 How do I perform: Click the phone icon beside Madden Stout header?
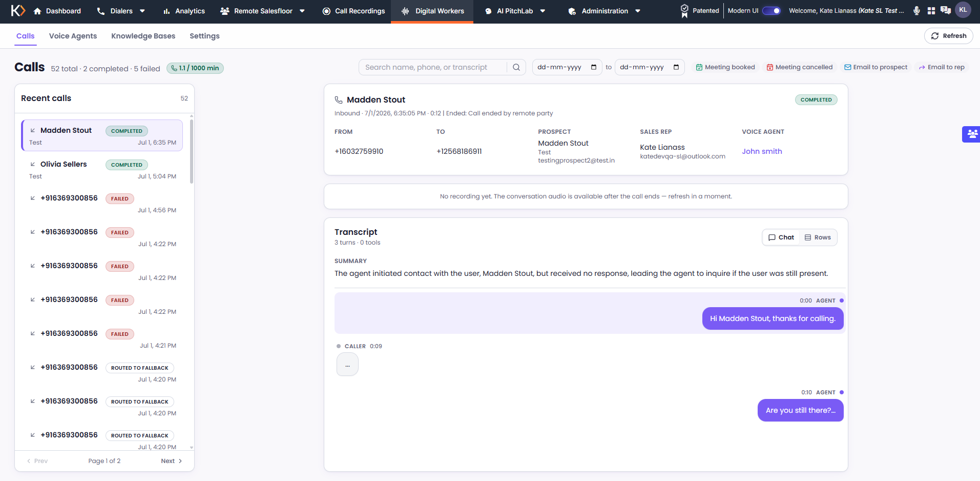pyautogui.click(x=339, y=99)
